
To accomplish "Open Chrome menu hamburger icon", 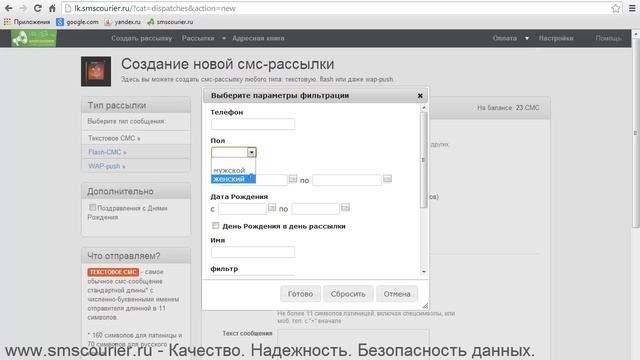I will pos(632,8).
